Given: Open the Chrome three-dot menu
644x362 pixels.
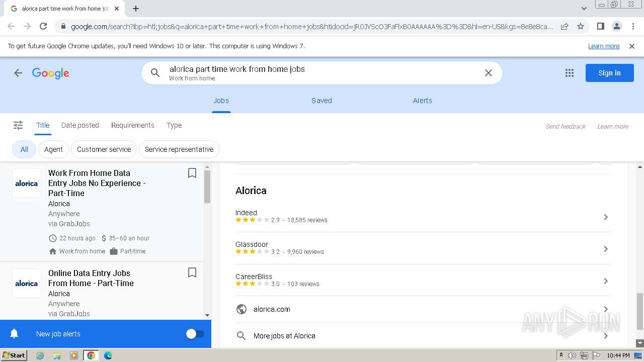Looking at the screenshot, I should (633, 26).
